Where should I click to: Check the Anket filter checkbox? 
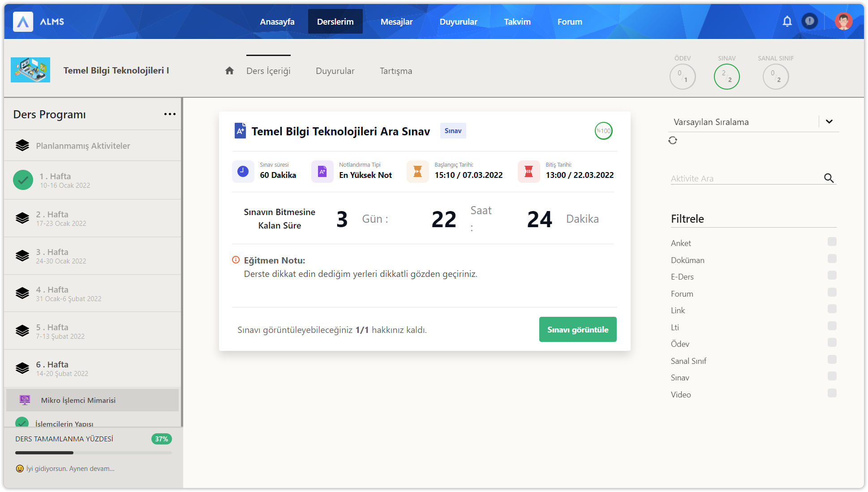coord(832,242)
